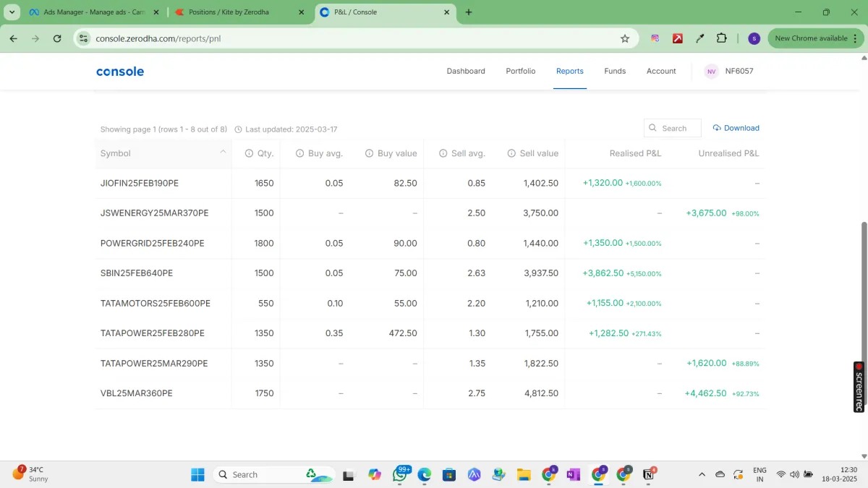The width and height of the screenshot is (868, 488).
Task: Open the Windows Start menu
Action: (197, 474)
